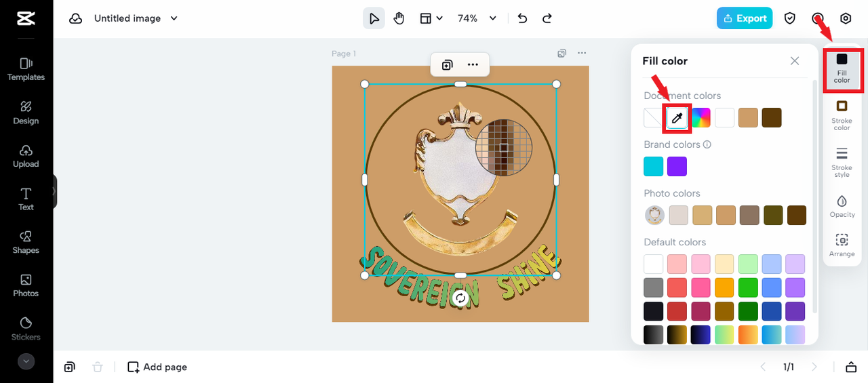This screenshot has height=383, width=868.
Task: Open the rainbow custom color picker
Action: 701,117
